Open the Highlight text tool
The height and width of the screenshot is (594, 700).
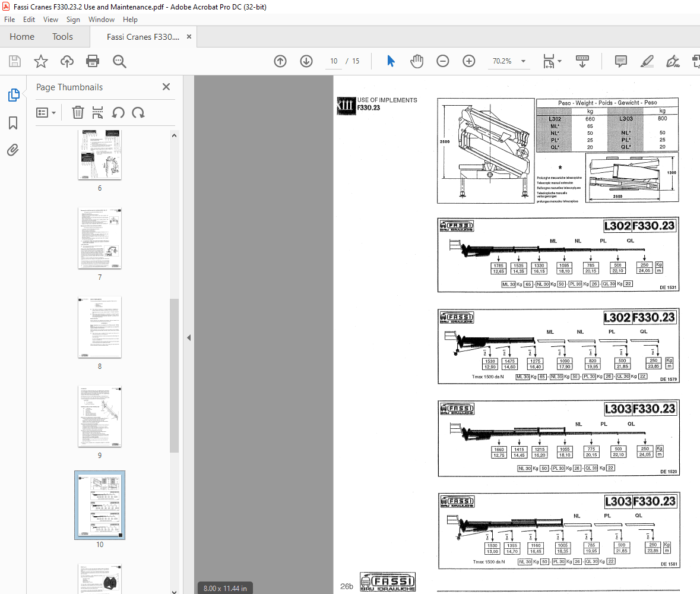pos(647,61)
